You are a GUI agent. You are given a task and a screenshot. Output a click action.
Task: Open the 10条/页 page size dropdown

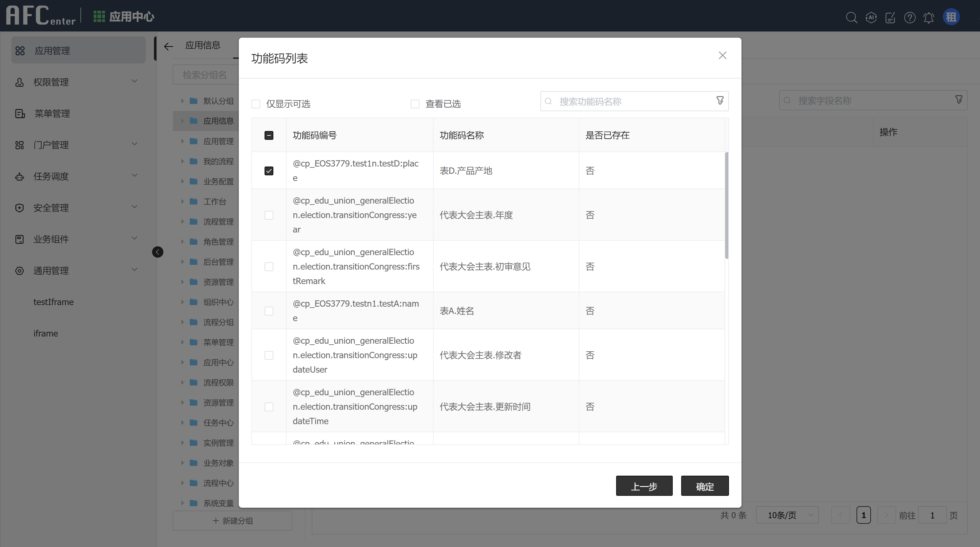787,515
